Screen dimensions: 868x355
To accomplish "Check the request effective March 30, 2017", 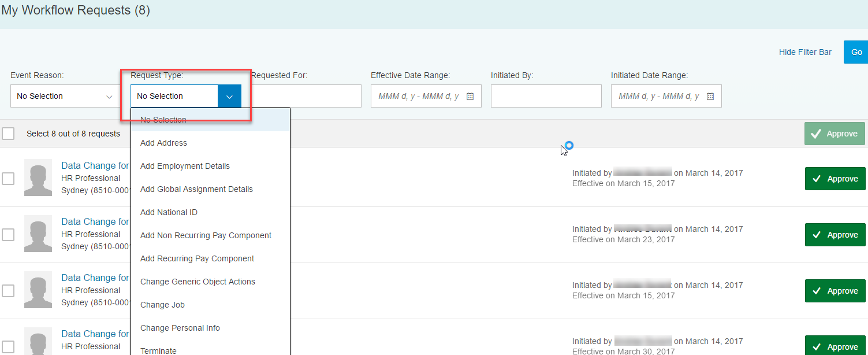I will (8, 347).
